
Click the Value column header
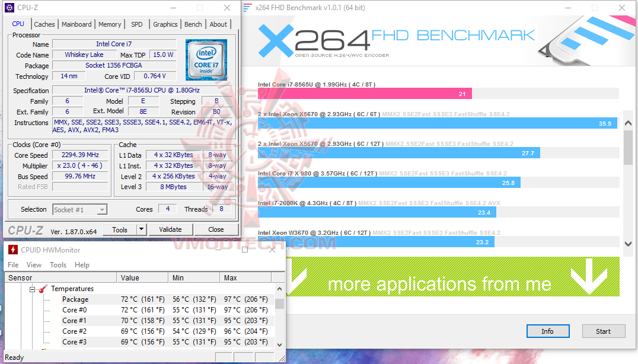coord(142,278)
